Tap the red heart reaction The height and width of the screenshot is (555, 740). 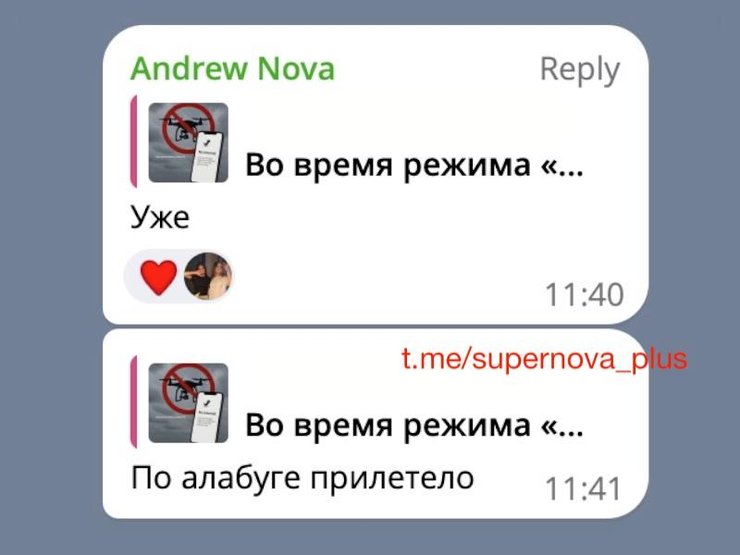[159, 277]
